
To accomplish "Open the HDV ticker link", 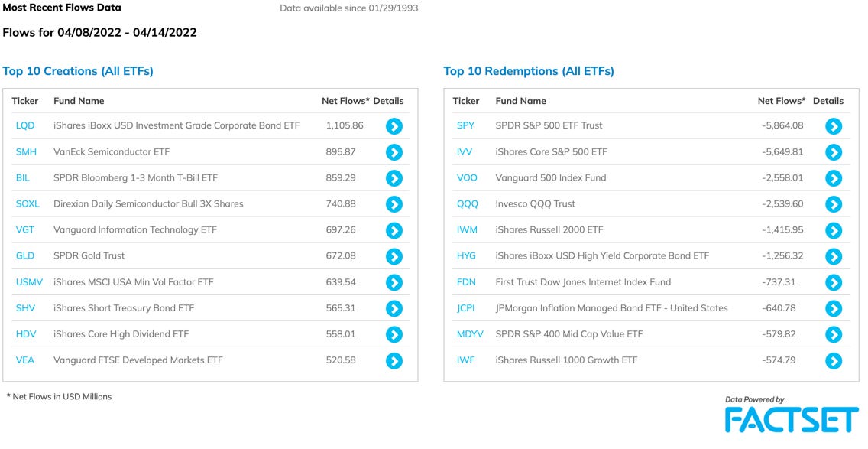I will click(x=25, y=333).
